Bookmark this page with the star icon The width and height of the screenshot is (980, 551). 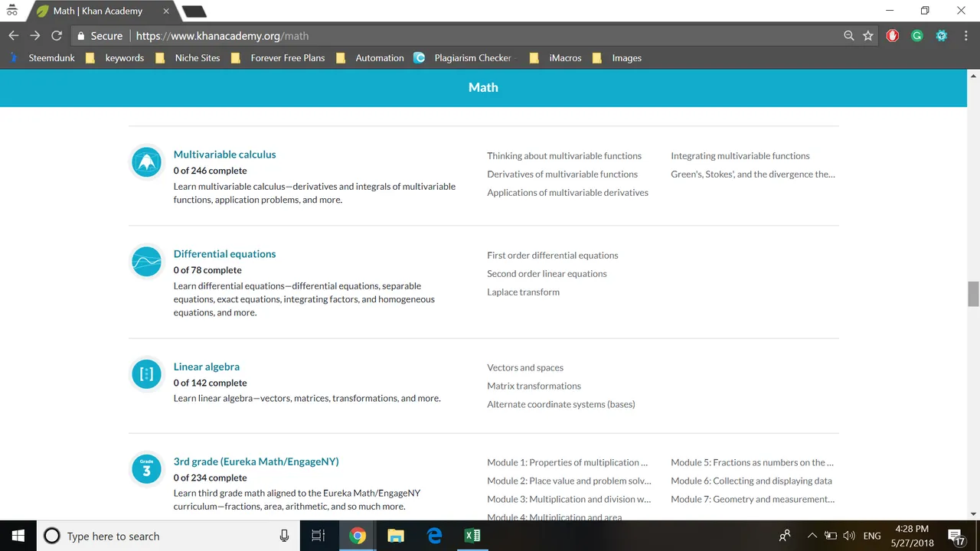[x=867, y=35]
